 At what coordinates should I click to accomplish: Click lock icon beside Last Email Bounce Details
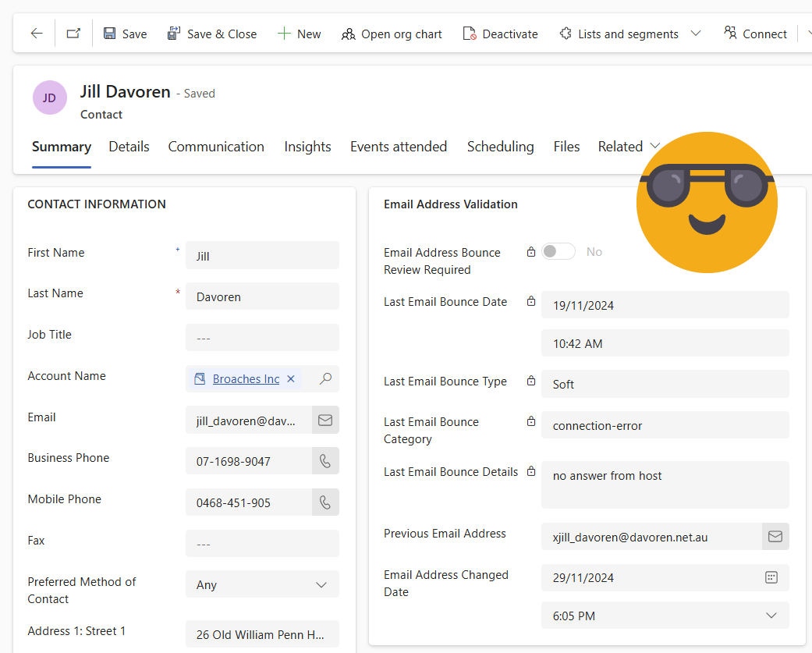(x=531, y=472)
